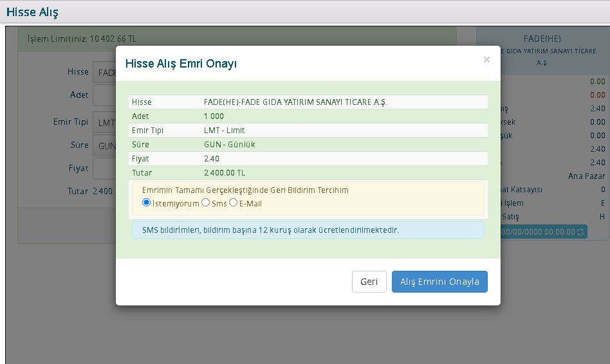Click the Adet input field in background

point(104,95)
